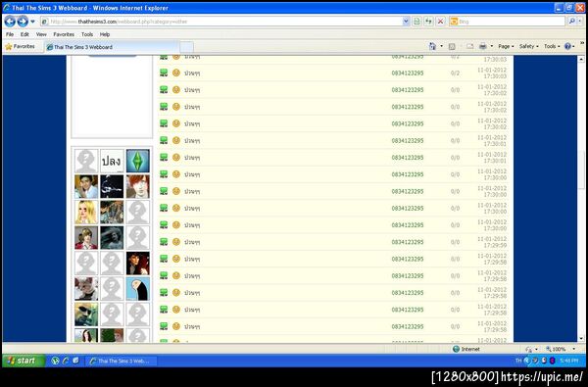Image resolution: width=588 pixels, height=387 pixels.
Task: Expand the address bar autocomplete dropdown arrow
Action: [x=406, y=22]
